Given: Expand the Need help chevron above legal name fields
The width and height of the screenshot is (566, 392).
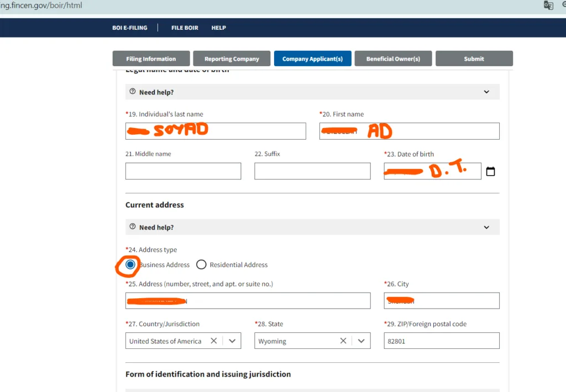Looking at the screenshot, I should 486,92.
